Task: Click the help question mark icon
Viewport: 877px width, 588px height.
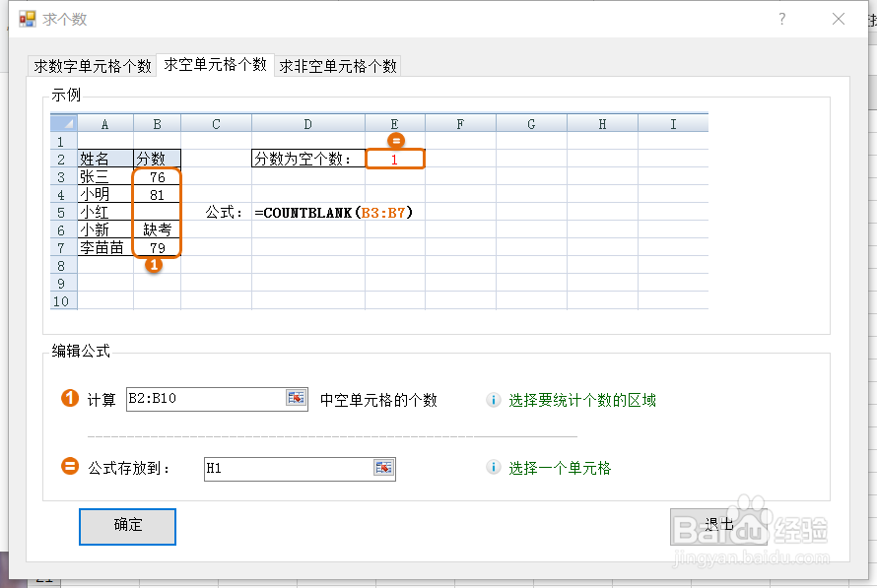Action: coord(781,19)
